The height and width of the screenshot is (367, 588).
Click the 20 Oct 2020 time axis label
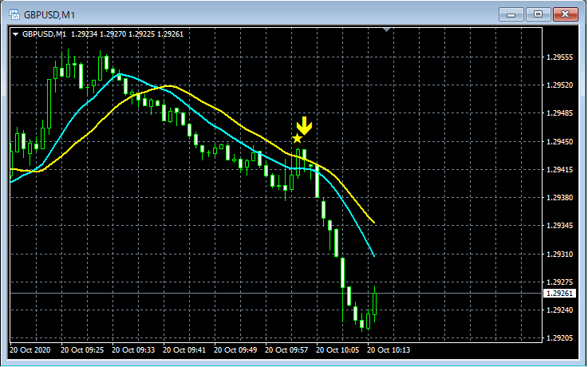point(30,350)
